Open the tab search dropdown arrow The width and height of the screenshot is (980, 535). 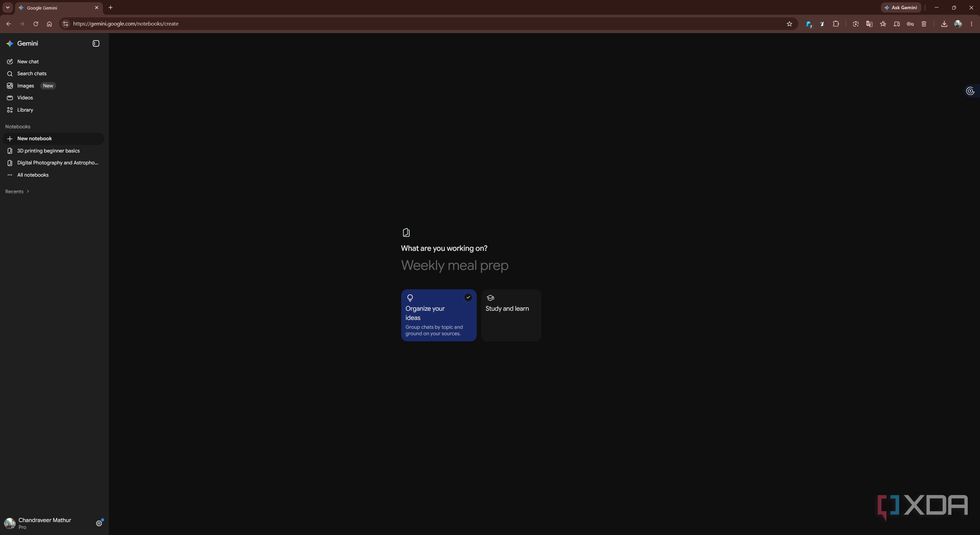(x=7, y=7)
